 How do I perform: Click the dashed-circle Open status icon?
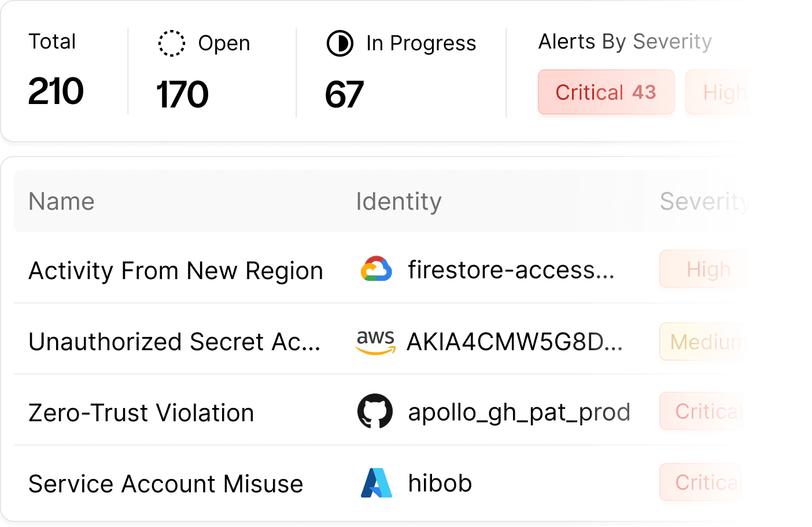[172, 43]
